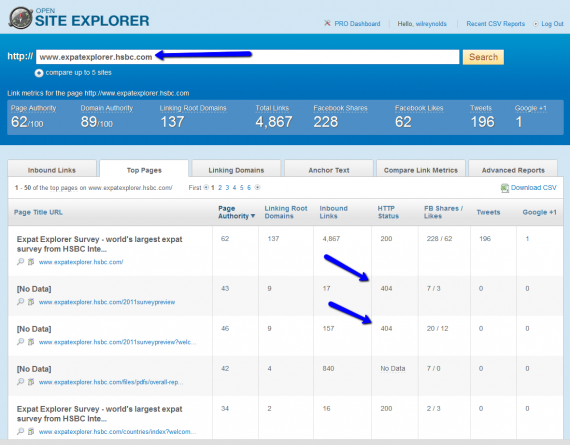Click magnifier icon for 2011surveypreview row
Image resolution: width=570 pixels, height=445 pixels.
(21, 302)
